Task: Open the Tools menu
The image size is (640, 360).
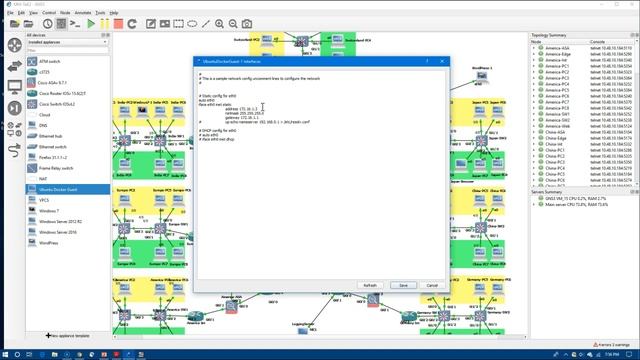Action: (x=100, y=13)
